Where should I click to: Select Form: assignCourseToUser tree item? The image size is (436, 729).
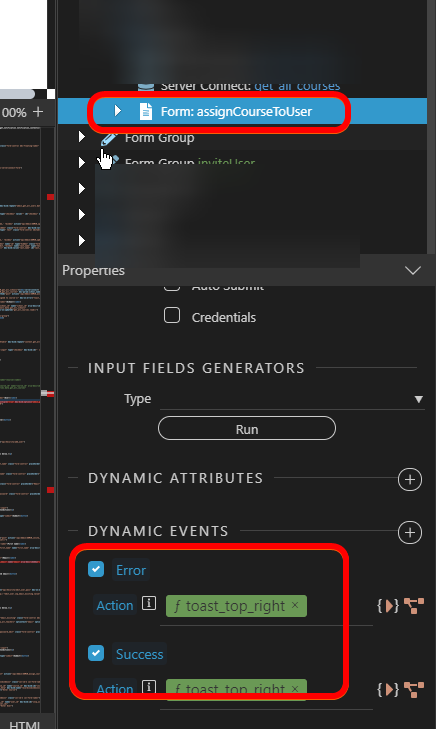tap(236, 112)
